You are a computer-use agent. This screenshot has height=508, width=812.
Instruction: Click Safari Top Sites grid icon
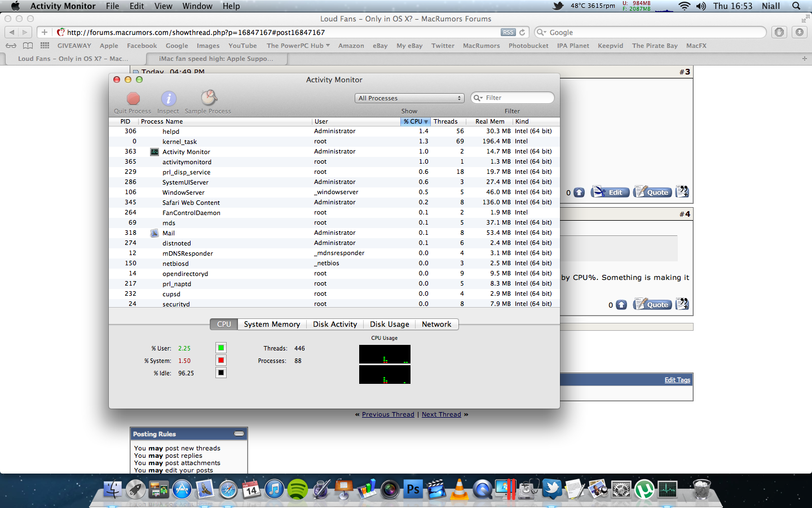(x=45, y=46)
